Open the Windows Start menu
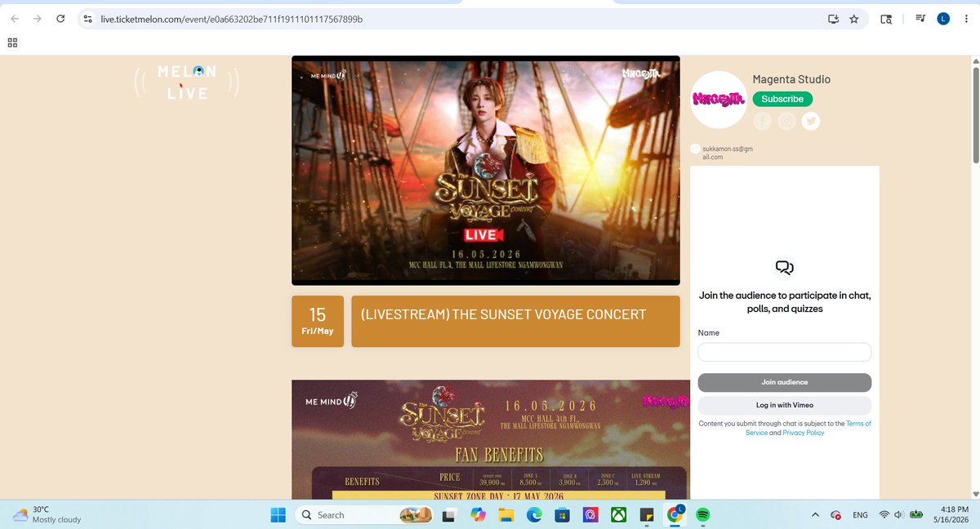The image size is (980, 529). pyautogui.click(x=278, y=515)
